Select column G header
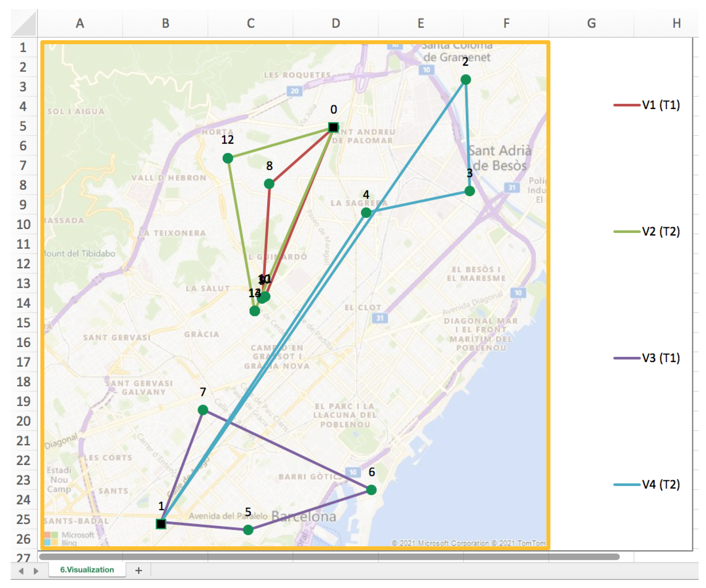Image resolution: width=706 pixels, height=588 pixels. tap(591, 24)
